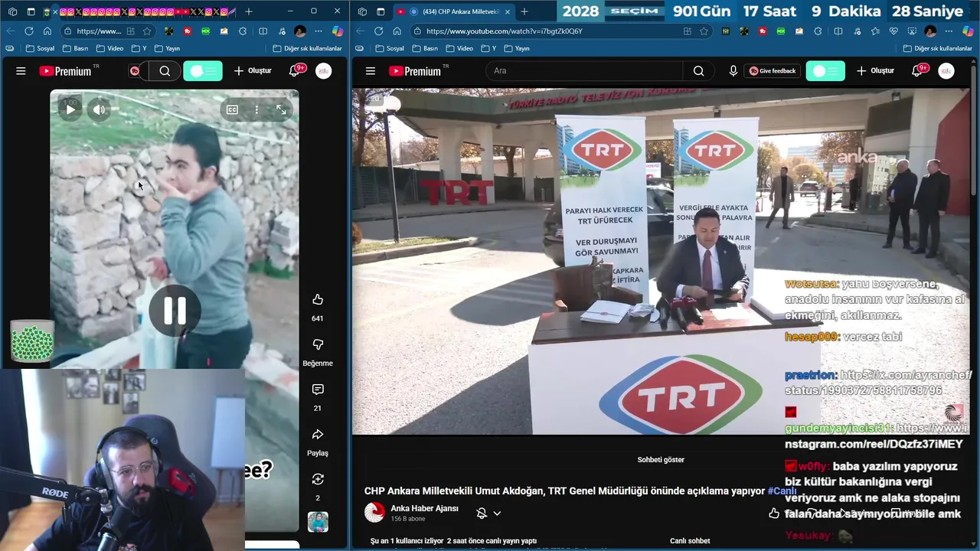Viewport: 980px width, 551px height.
Task: Open the Short's three-dot more menu
Action: [256, 109]
